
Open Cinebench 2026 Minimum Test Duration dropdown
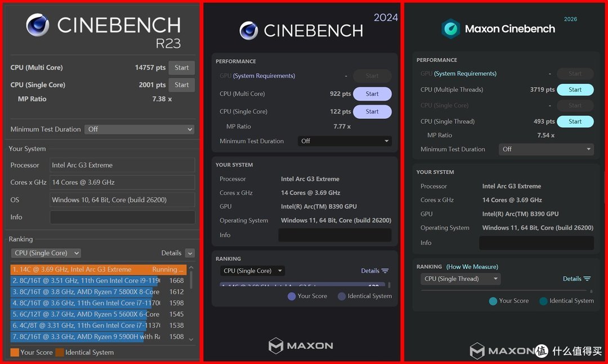[x=546, y=149]
